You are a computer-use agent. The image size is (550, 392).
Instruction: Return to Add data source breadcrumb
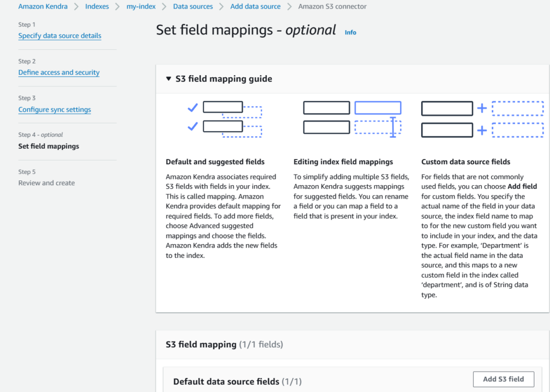click(255, 6)
